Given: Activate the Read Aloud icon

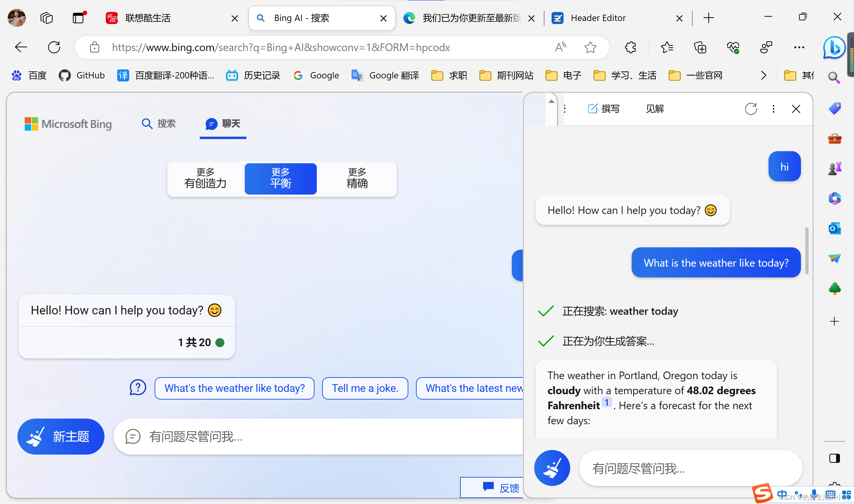Looking at the screenshot, I should (560, 47).
